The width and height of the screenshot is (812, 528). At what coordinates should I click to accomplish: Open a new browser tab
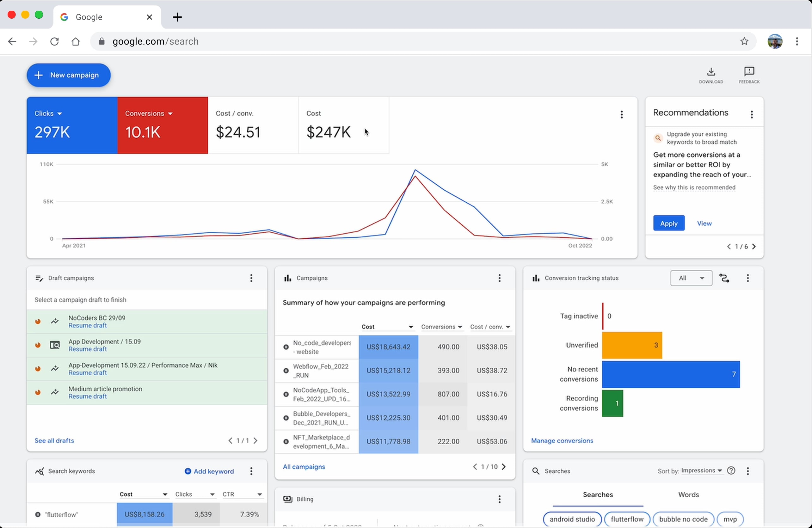coord(177,17)
